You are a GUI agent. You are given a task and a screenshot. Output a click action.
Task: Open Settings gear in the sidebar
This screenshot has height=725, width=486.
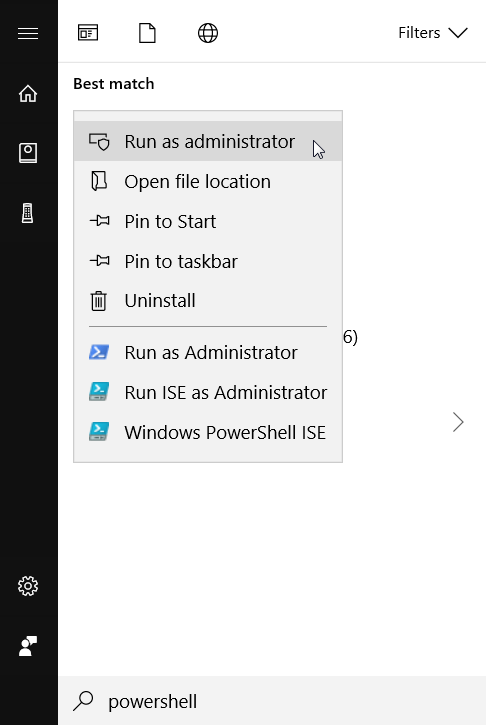(x=28, y=586)
